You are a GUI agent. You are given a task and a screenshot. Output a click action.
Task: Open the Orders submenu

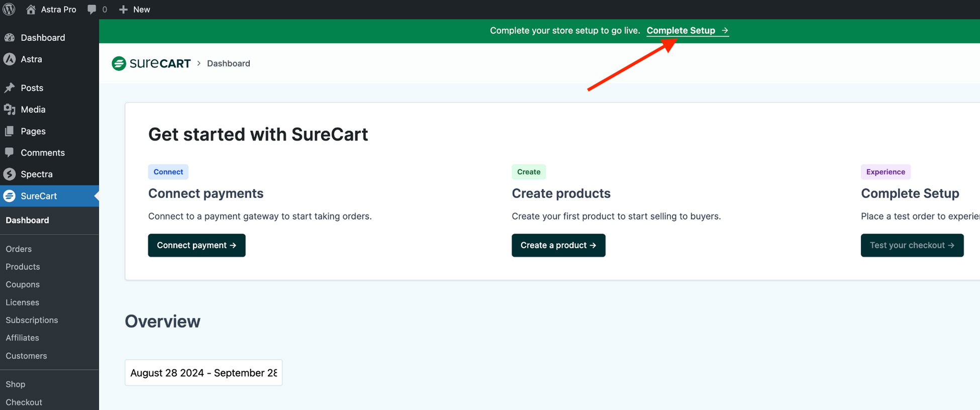pos(19,249)
